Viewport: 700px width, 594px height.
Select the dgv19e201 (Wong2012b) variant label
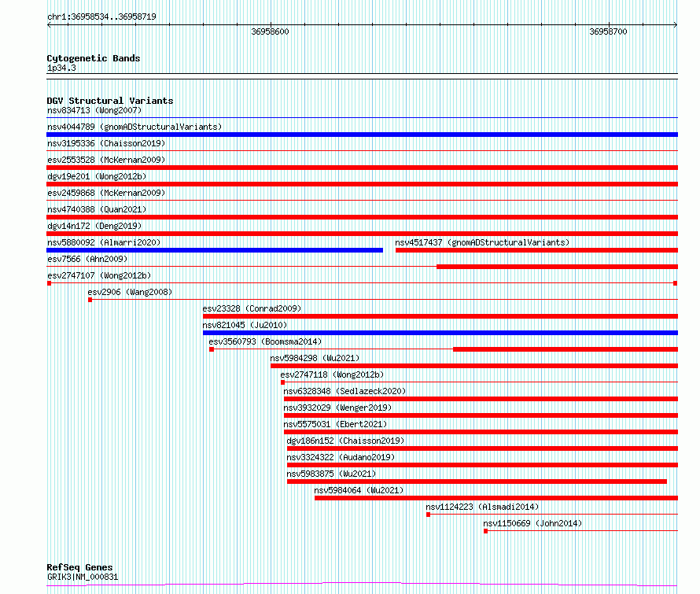(97, 176)
